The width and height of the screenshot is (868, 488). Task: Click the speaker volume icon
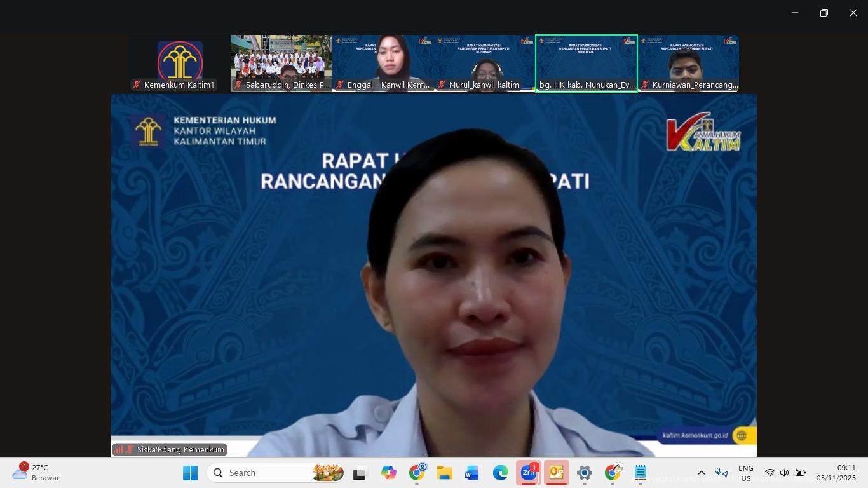point(784,473)
